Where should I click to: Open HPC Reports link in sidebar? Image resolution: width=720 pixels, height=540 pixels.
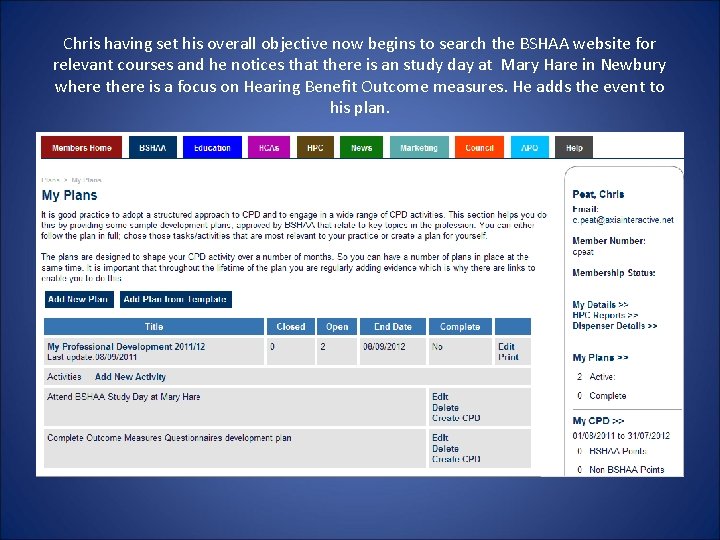point(605,315)
